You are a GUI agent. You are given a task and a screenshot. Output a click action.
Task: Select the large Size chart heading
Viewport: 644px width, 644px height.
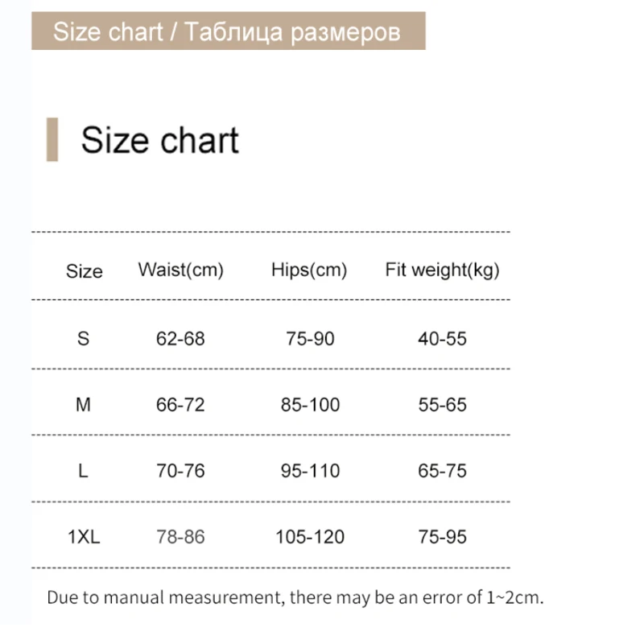pyautogui.click(x=159, y=140)
